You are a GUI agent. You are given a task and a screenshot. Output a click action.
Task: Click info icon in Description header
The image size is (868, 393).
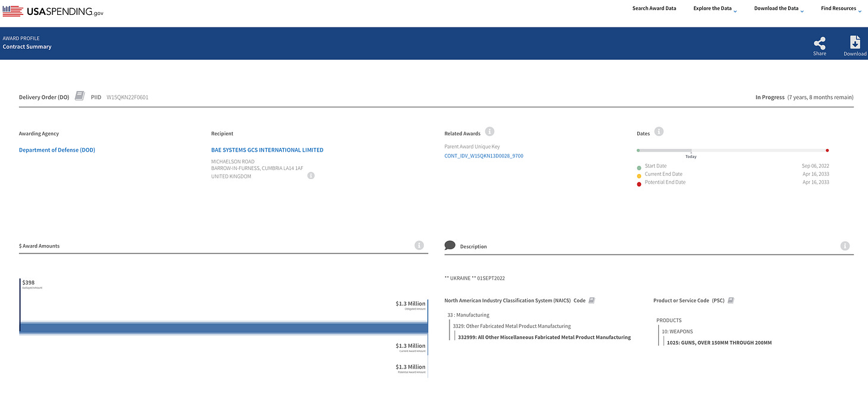[845, 246]
